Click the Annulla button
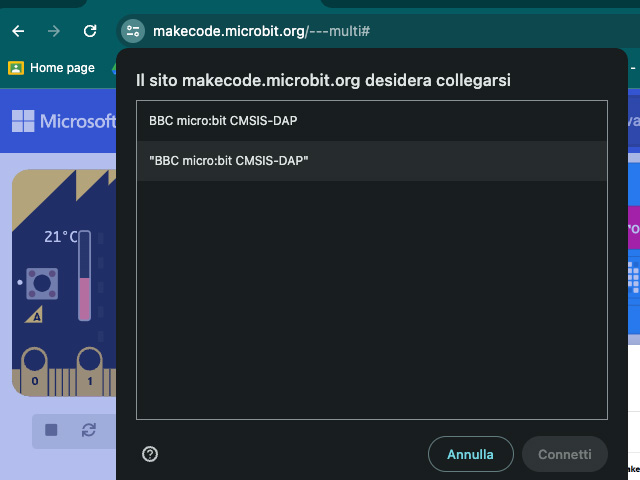This screenshot has width=640, height=480. pyautogui.click(x=470, y=454)
